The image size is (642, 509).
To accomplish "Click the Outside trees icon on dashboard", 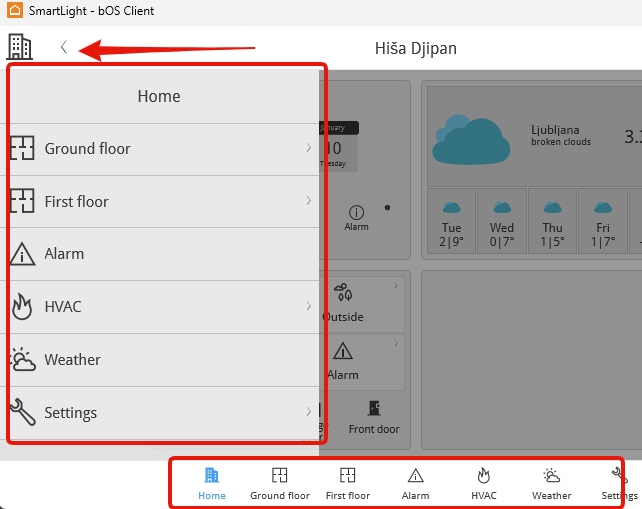I will click(x=343, y=292).
